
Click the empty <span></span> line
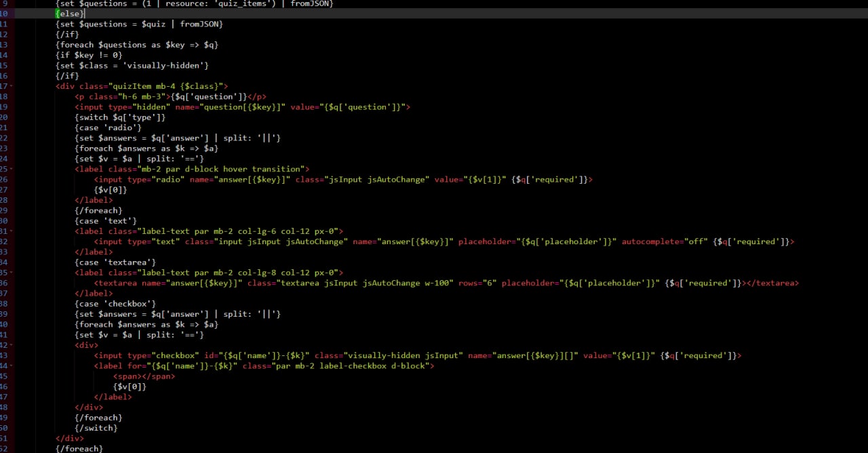[x=144, y=376]
